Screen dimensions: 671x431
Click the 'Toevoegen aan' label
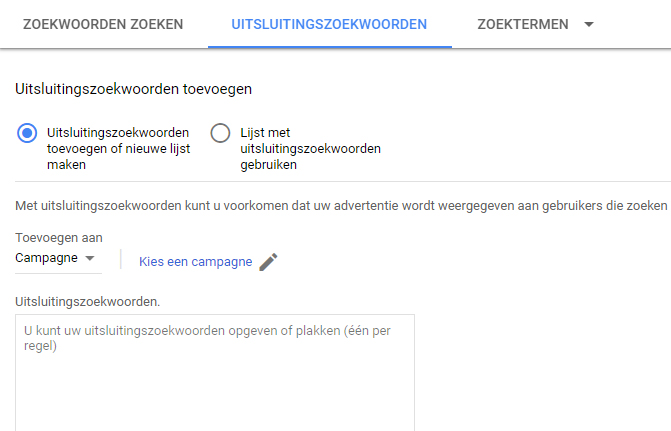59,238
